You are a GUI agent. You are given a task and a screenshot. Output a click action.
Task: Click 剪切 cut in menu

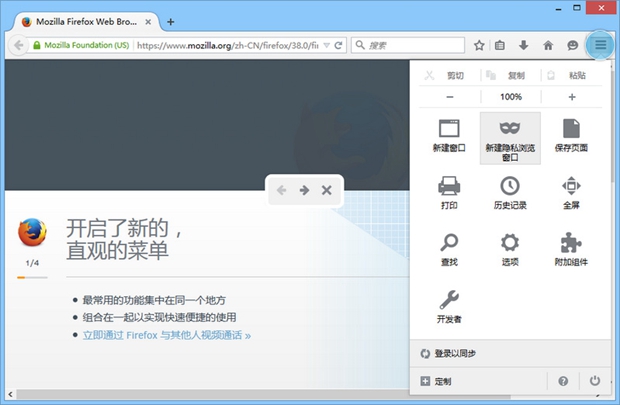coord(450,75)
